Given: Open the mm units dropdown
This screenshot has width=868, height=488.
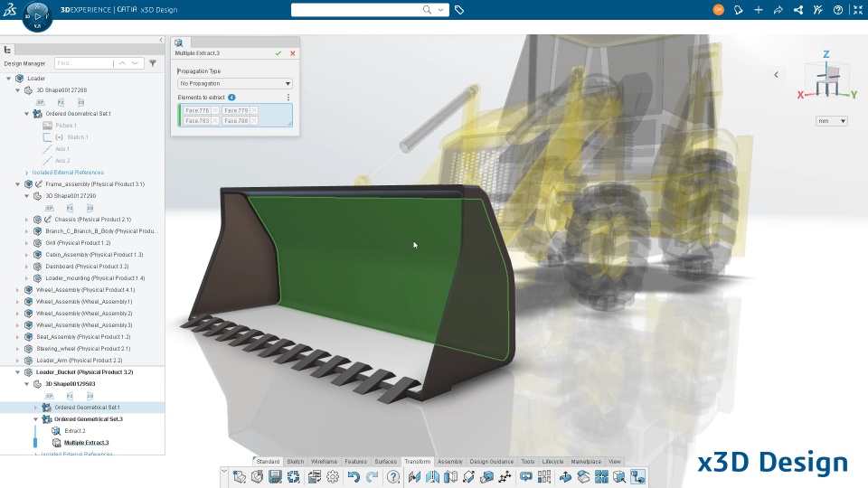Looking at the screenshot, I should click(x=832, y=121).
